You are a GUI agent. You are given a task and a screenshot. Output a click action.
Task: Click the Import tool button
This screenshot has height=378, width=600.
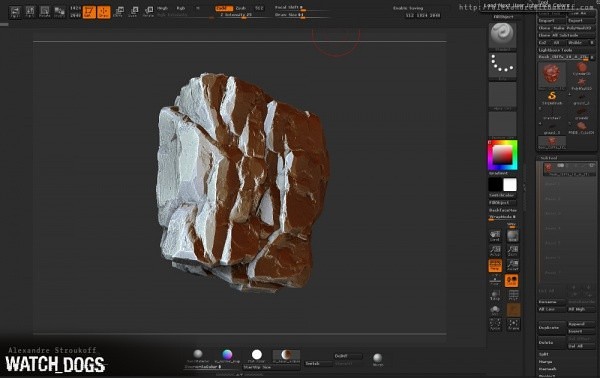pos(551,21)
